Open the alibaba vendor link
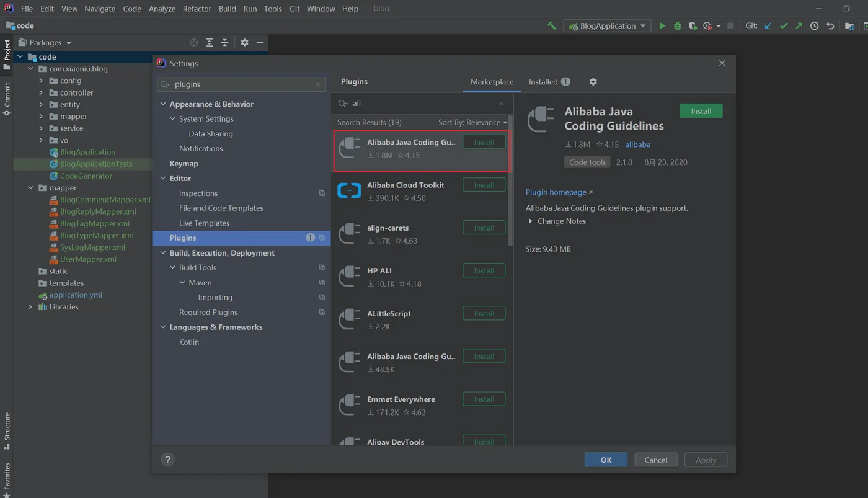The width and height of the screenshot is (868, 498). [x=638, y=145]
